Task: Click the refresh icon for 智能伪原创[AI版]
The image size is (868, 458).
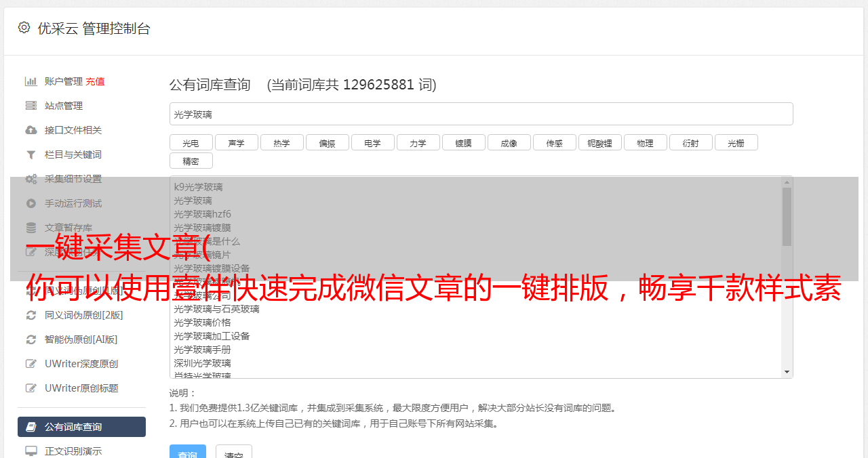Action: pyautogui.click(x=31, y=339)
